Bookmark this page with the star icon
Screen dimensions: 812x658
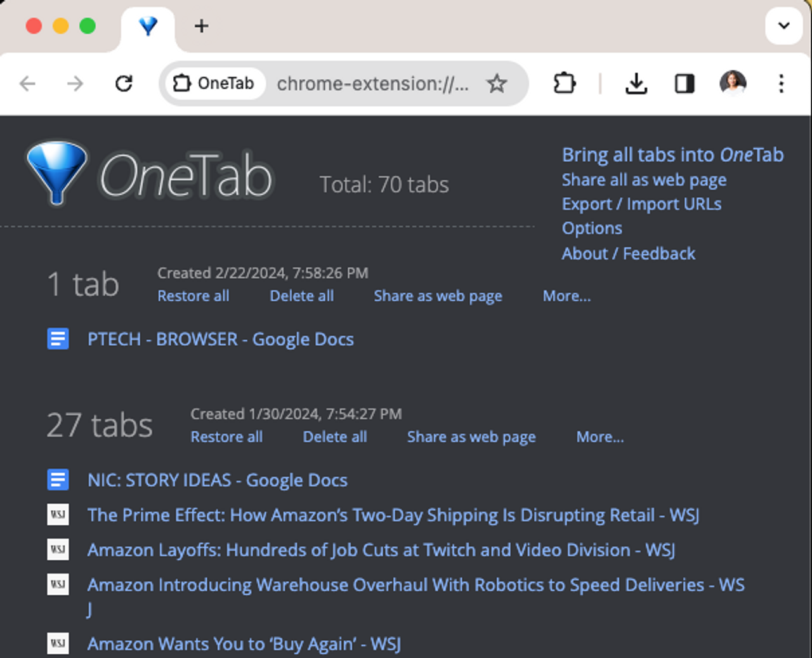(x=497, y=83)
